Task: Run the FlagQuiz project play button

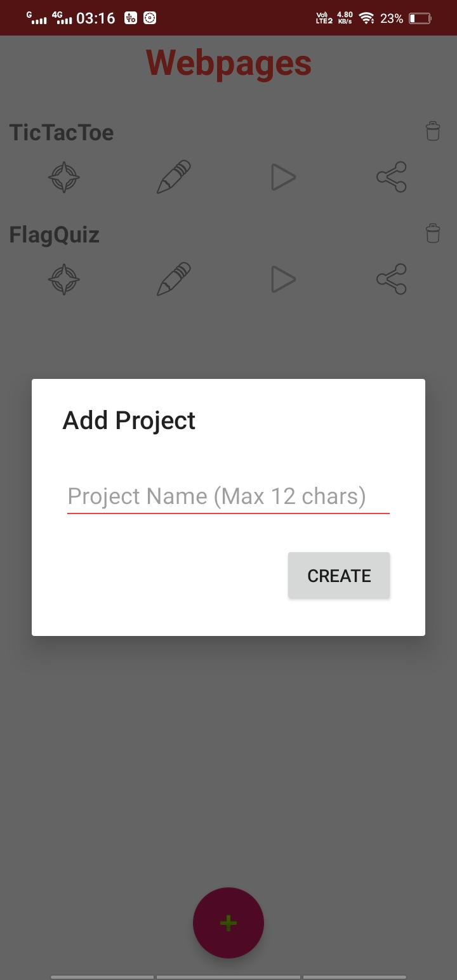Action: 282,279
